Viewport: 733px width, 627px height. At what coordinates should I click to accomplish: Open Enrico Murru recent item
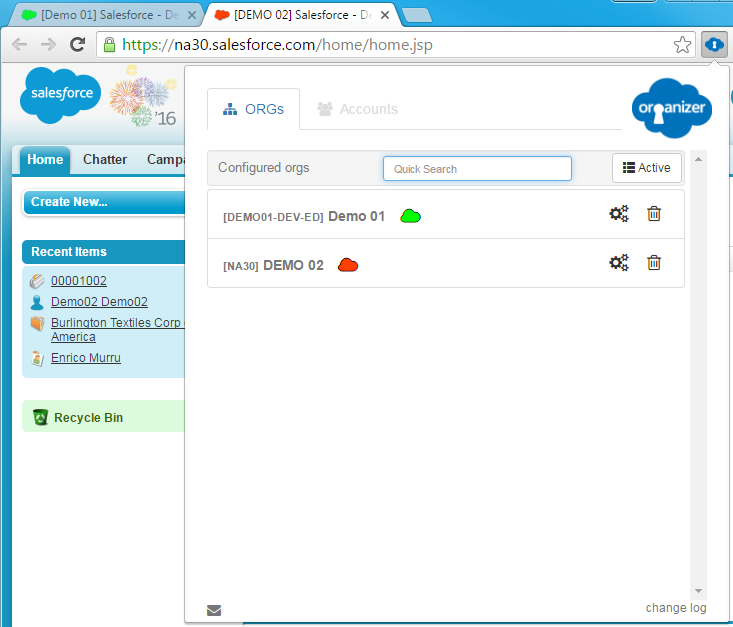(x=86, y=358)
